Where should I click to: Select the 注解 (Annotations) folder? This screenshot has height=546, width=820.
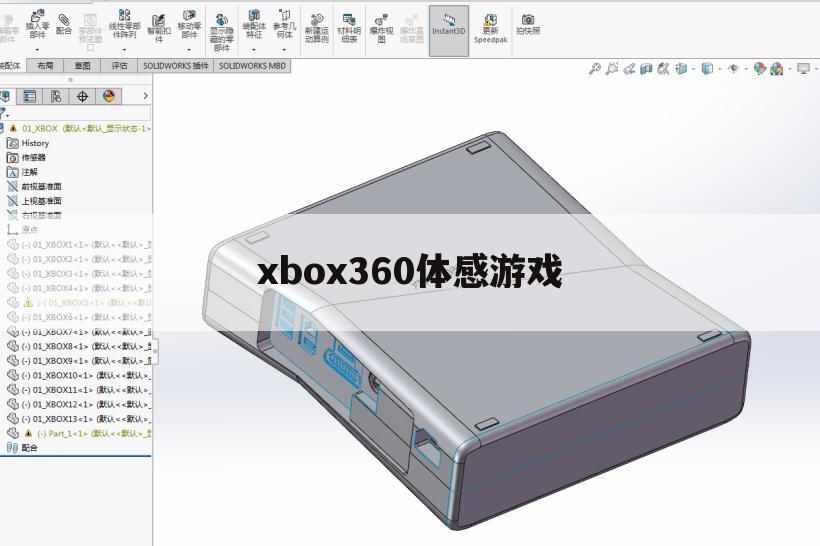[22, 172]
